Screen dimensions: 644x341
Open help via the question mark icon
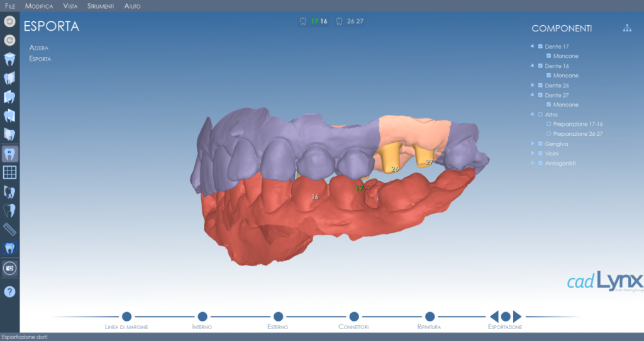(9, 292)
